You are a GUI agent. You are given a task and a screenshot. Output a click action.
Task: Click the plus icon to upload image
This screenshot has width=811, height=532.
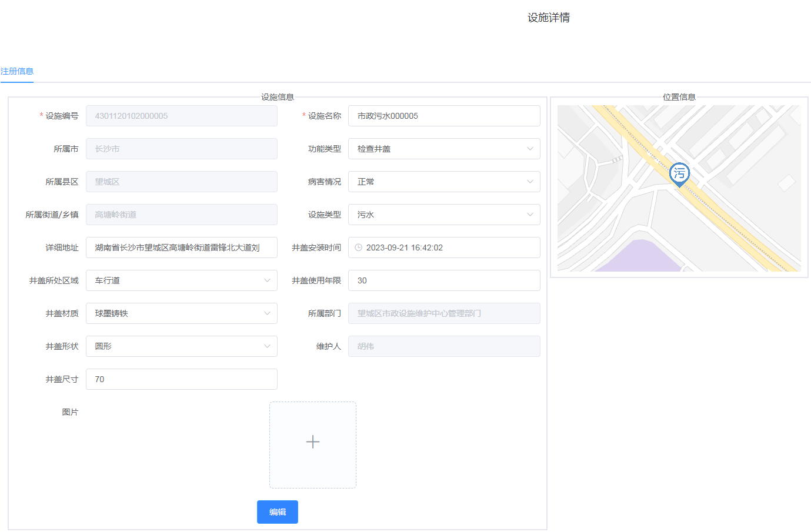click(313, 442)
